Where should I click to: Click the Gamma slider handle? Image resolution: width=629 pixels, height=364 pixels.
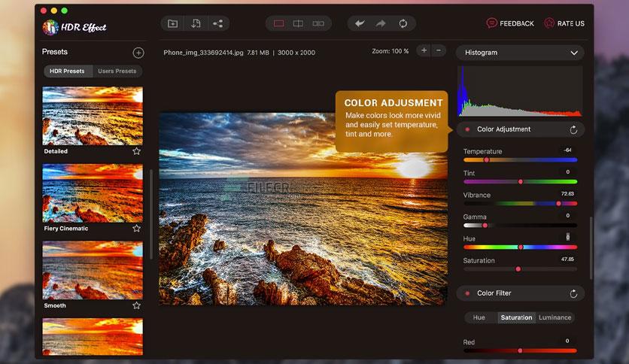point(485,226)
